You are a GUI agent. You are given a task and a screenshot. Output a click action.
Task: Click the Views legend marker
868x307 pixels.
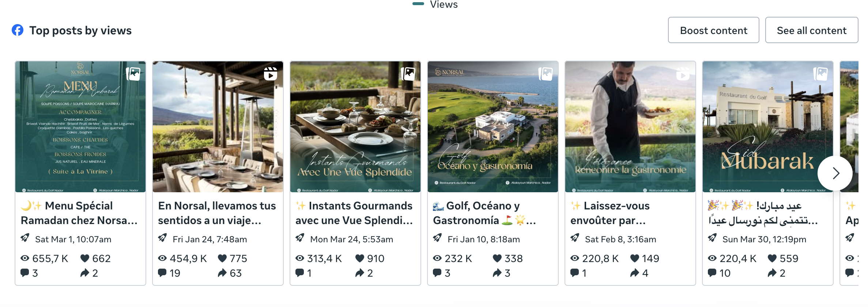(418, 4)
